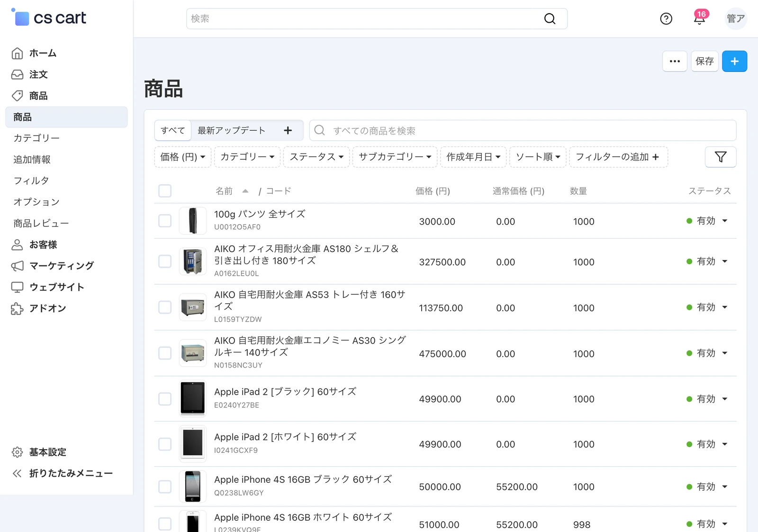Check the box for AIKO AS180 safe row
Viewport: 758px width, 532px height.
[x=165, y=261]
